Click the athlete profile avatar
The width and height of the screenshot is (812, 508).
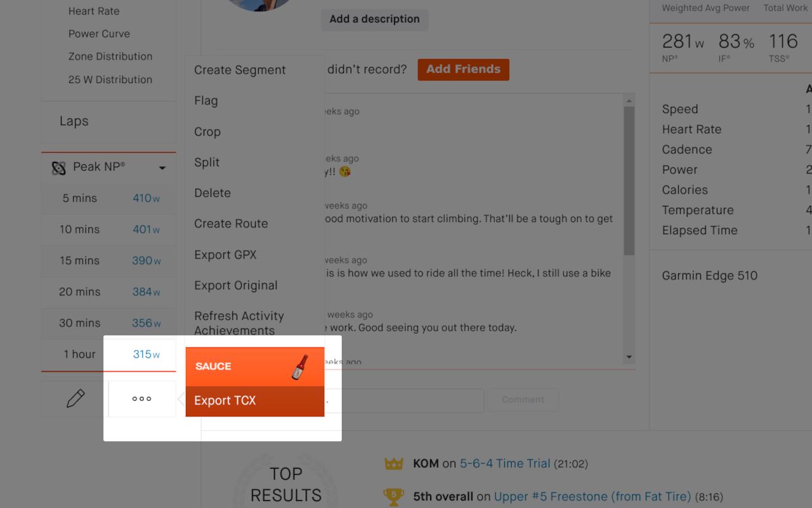[x=260, y=5]
